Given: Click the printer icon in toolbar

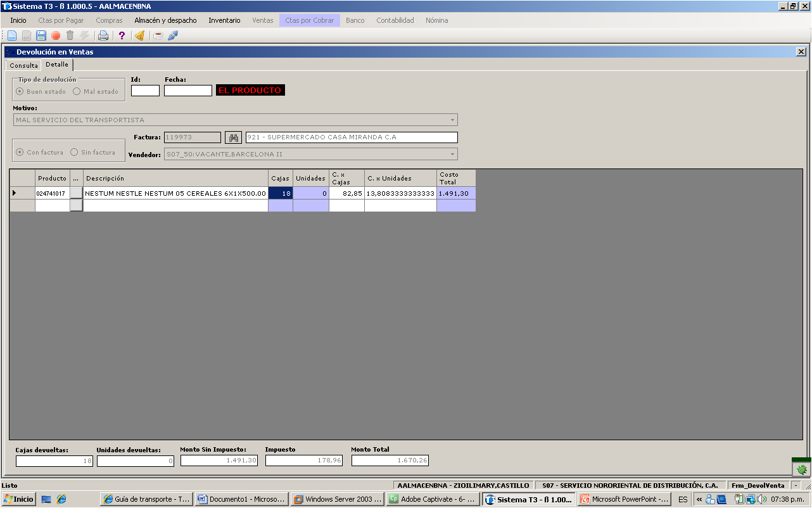Looking at the screenshot, I should tap(103, 35).
